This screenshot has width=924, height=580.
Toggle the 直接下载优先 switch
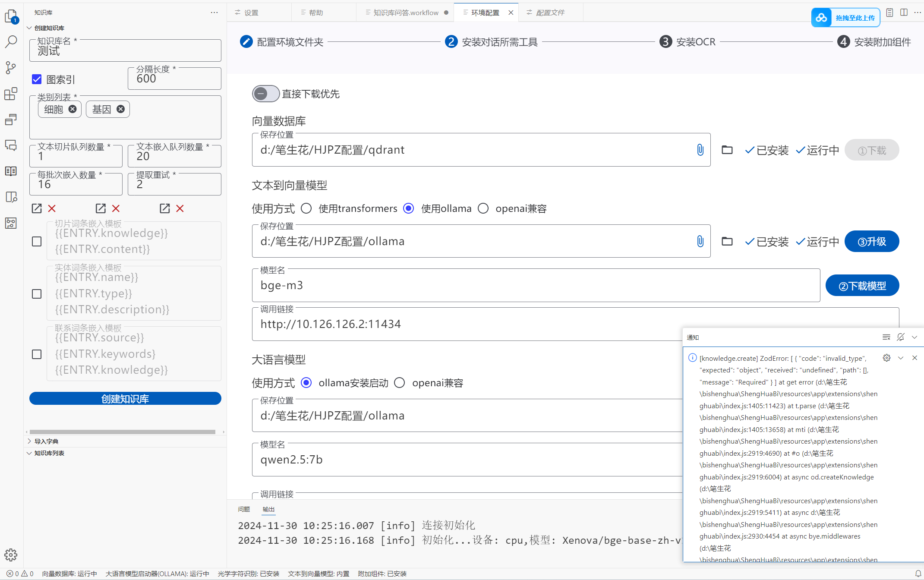[265, 94]
